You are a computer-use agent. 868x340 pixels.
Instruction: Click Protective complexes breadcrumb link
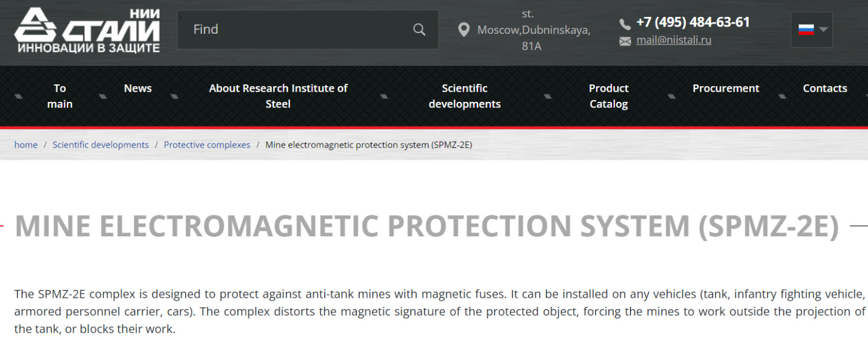(207, 145)
